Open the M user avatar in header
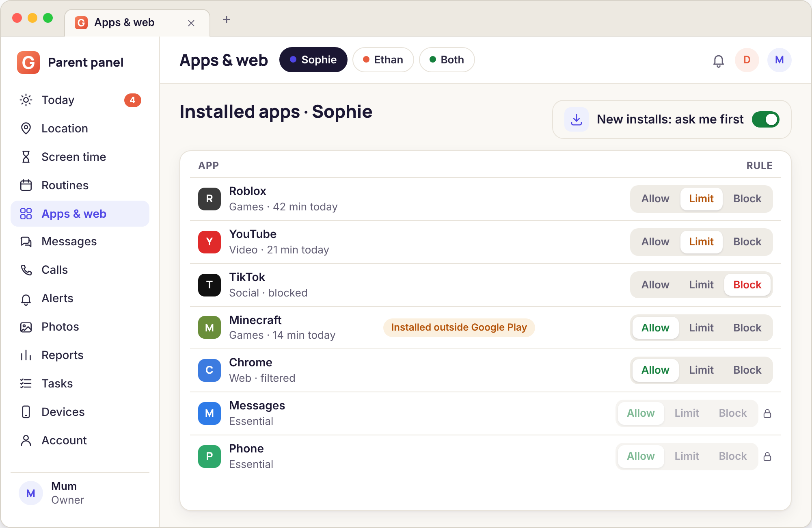This screenshot has height=528, width=812. [780, 60]
